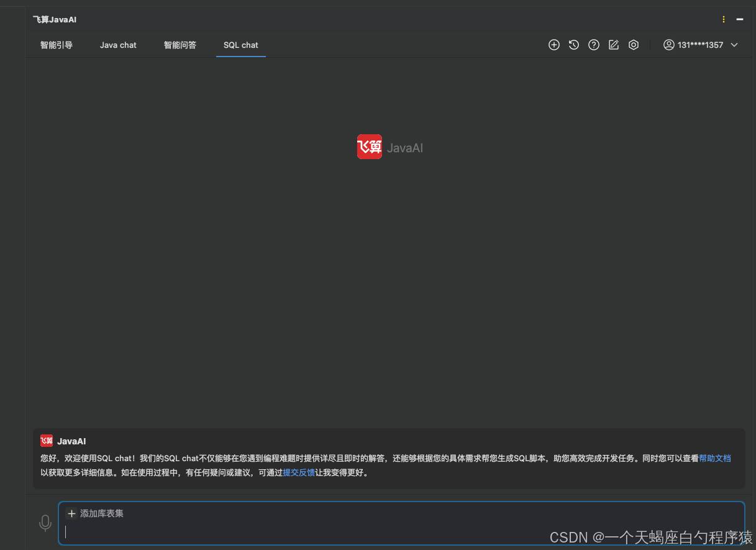
Task: Activate the microphone voice input
Action: 45,523
